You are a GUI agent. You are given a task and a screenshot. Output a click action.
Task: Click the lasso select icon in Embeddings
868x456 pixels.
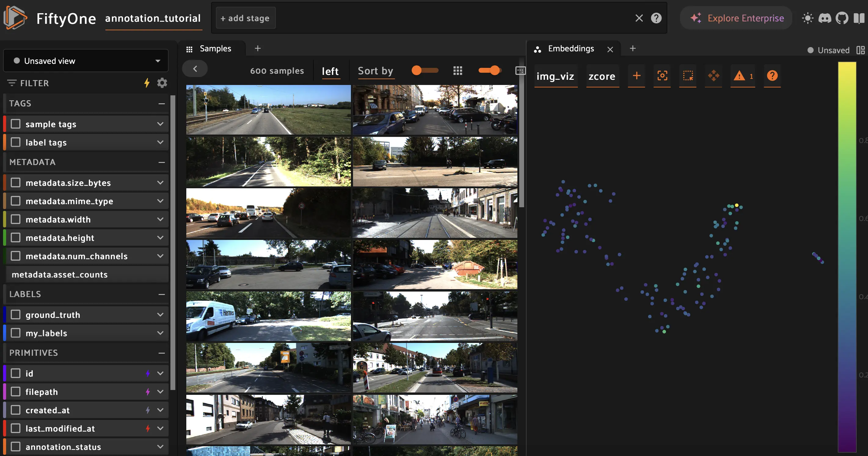pyautogui.click(x=688, y=75)
